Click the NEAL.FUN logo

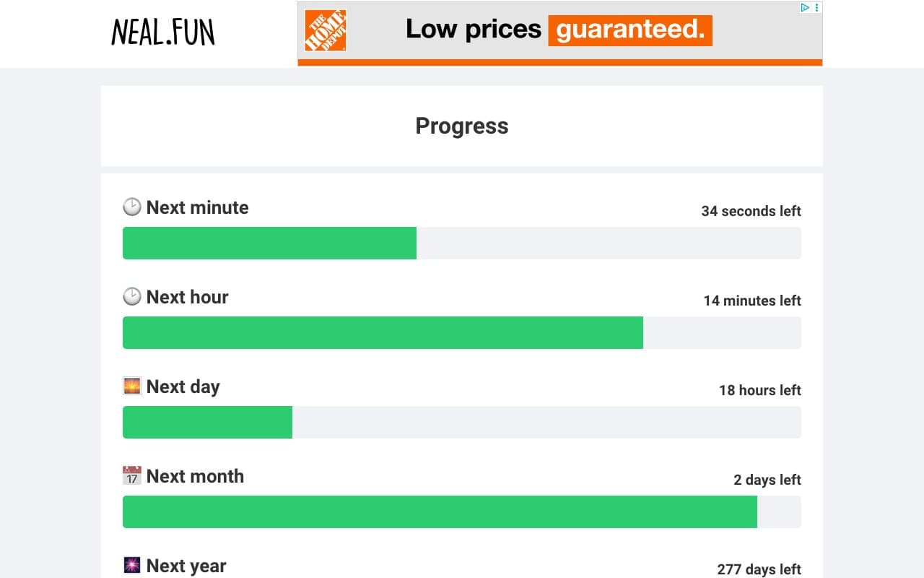tap(163, 33)
